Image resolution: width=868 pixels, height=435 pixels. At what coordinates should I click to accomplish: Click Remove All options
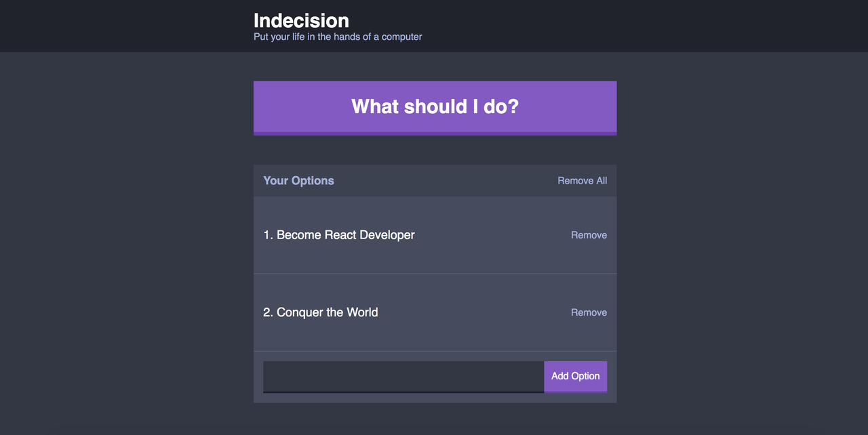tap(582, 181)
